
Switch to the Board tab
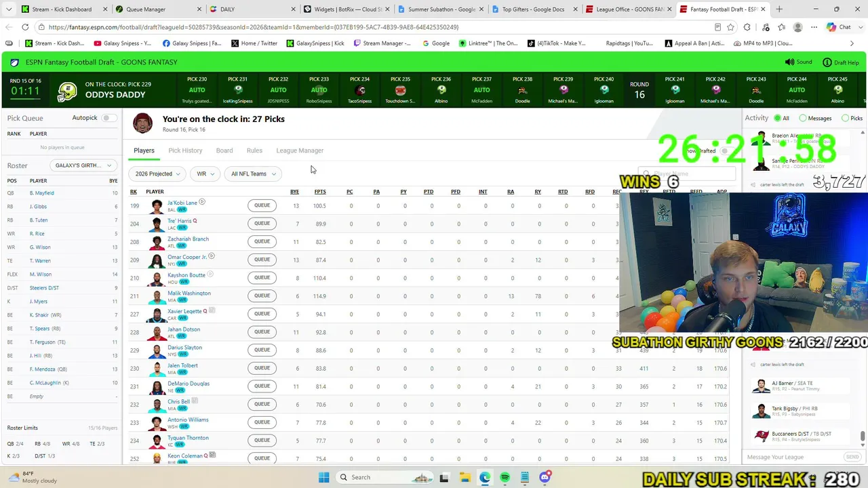(x=224, y=150)
